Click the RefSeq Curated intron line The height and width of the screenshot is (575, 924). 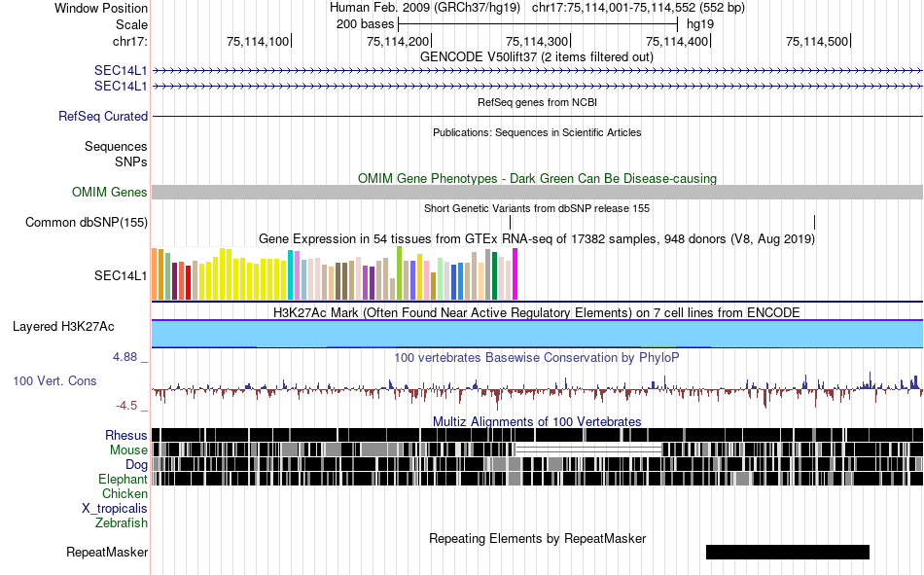538,116
